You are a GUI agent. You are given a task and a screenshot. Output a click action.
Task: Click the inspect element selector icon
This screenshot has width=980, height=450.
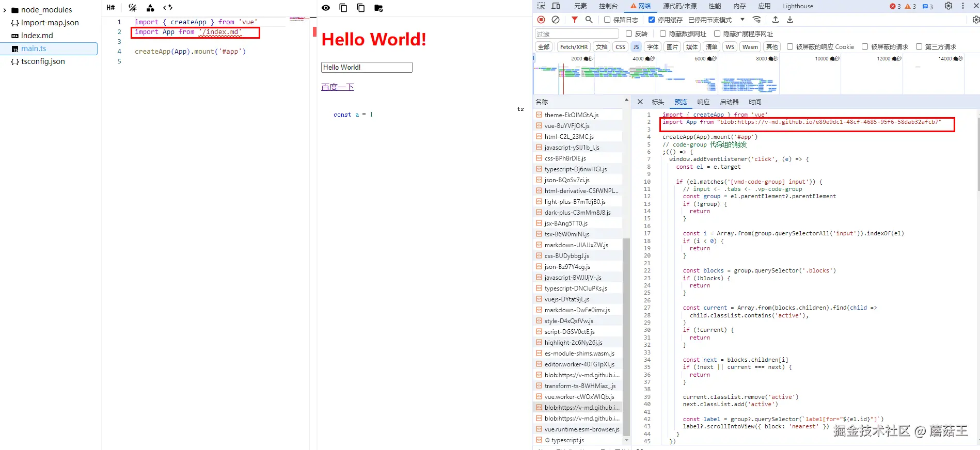541,6
